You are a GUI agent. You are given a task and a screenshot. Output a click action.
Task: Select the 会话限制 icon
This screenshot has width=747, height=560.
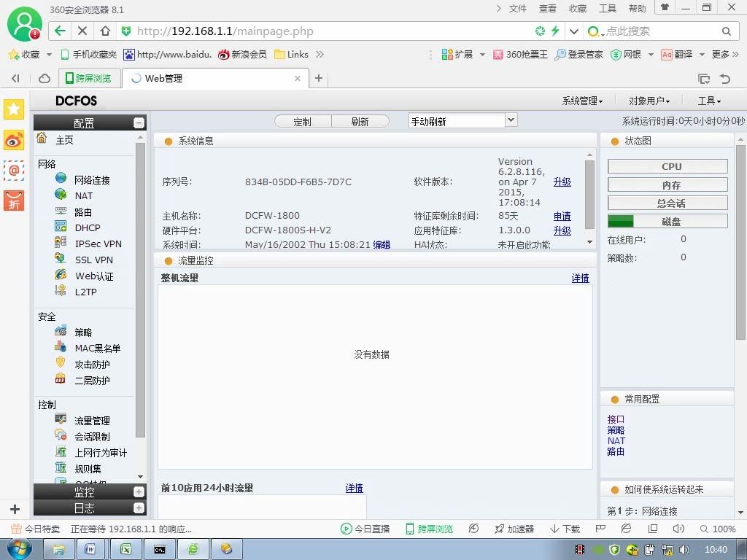tap(61, 435)
